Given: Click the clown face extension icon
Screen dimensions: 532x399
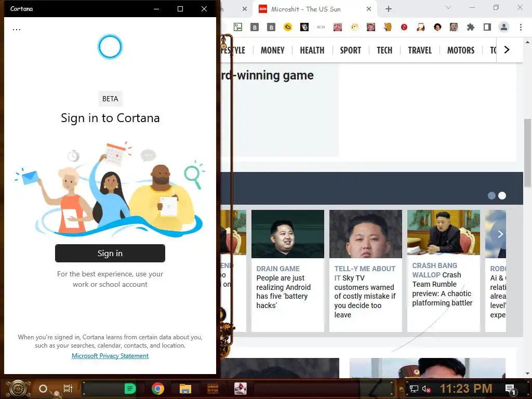Looking at the screenshot, I should pos(304,27).
